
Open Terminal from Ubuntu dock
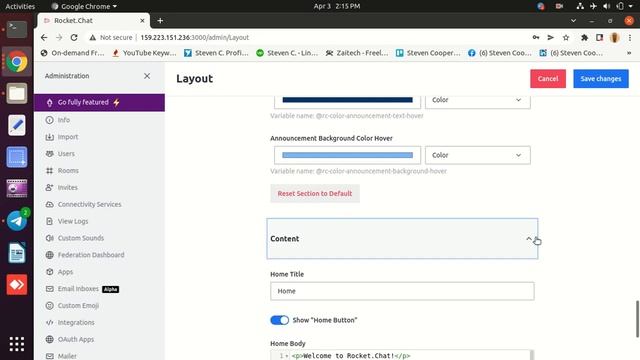click(x=17, y=29)
